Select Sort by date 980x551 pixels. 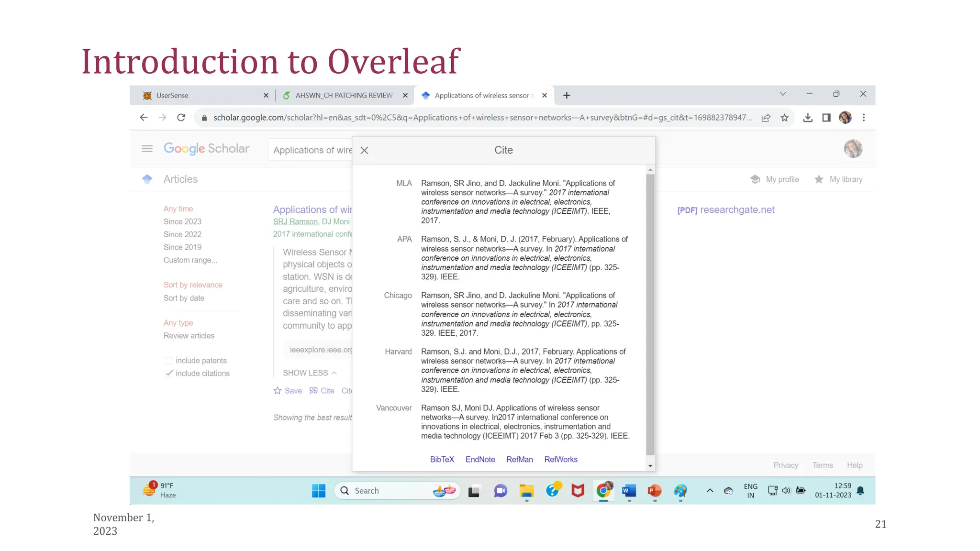coord(184,298)
